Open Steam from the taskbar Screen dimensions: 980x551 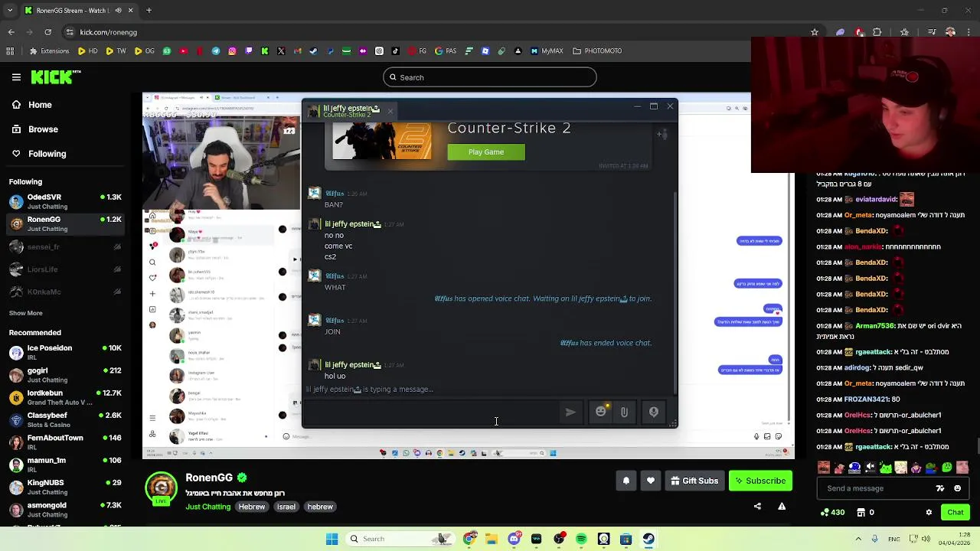[x=648, y=539]
